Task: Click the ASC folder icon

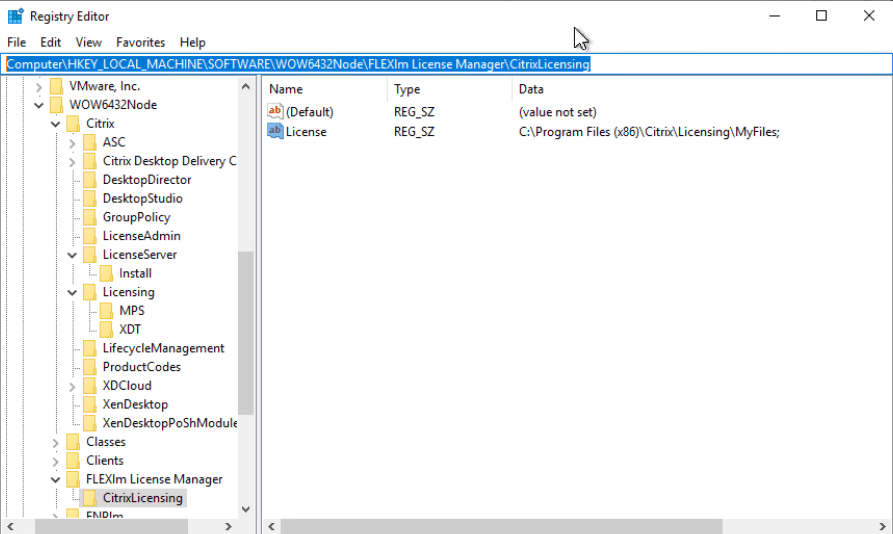Action: coord(89,142)
